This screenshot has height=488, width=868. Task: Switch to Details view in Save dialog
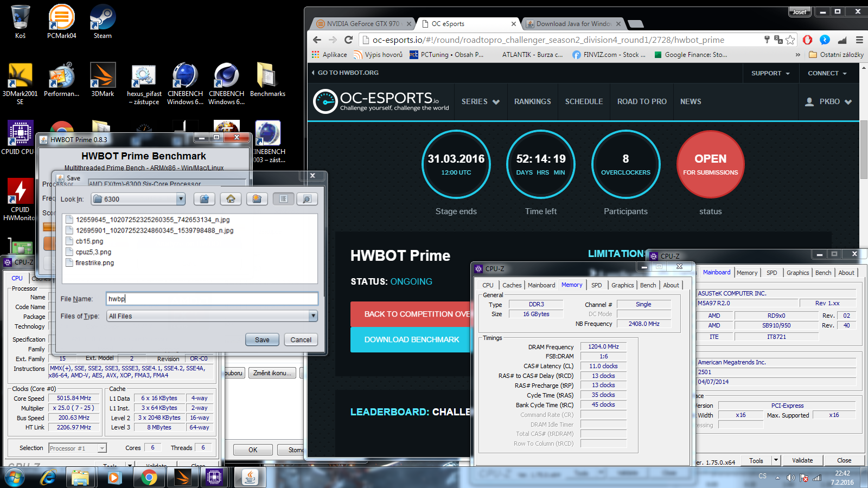(307, 199)
